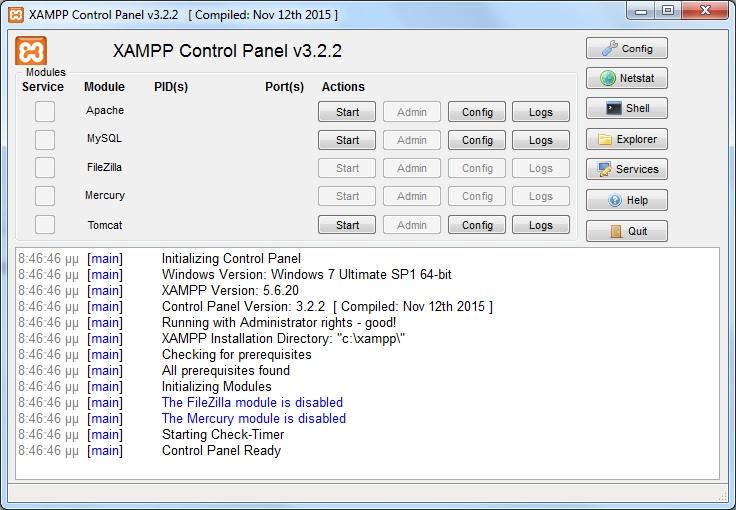Open Config via the wrench button
Image resolution: width=736 pixels, height=510 pixels.
coord(627,48)
